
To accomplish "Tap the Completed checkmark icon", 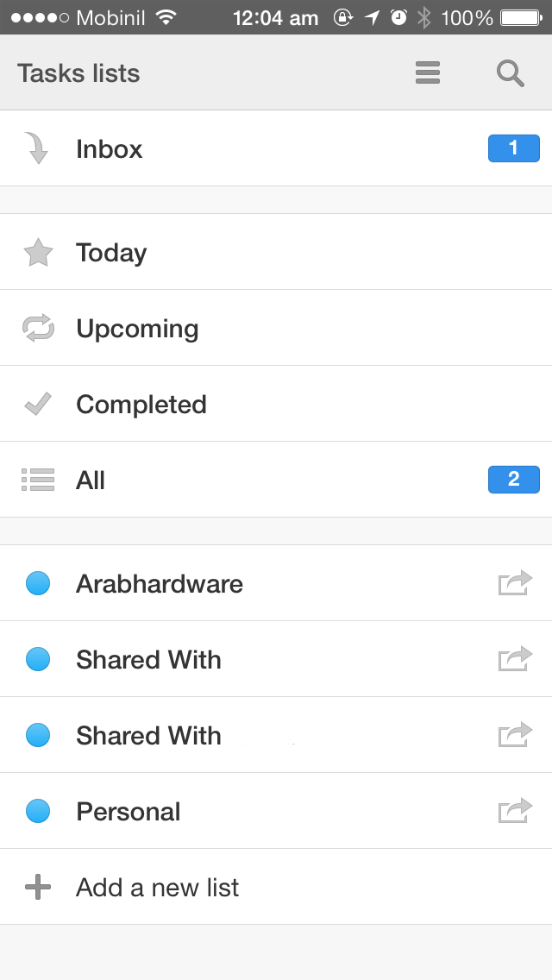I will coord(37,405).
